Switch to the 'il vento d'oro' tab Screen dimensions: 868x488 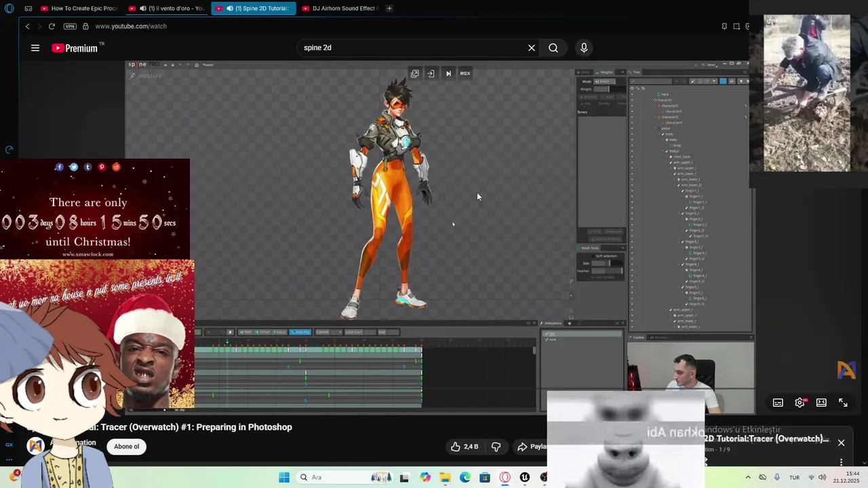click(x=168, y=8)
